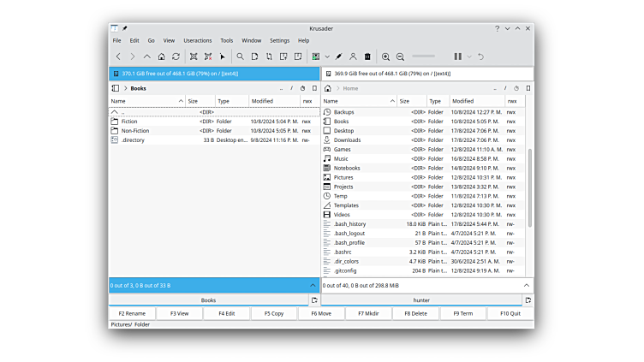Click the trash can icon in toolbar

coord(367,56)
